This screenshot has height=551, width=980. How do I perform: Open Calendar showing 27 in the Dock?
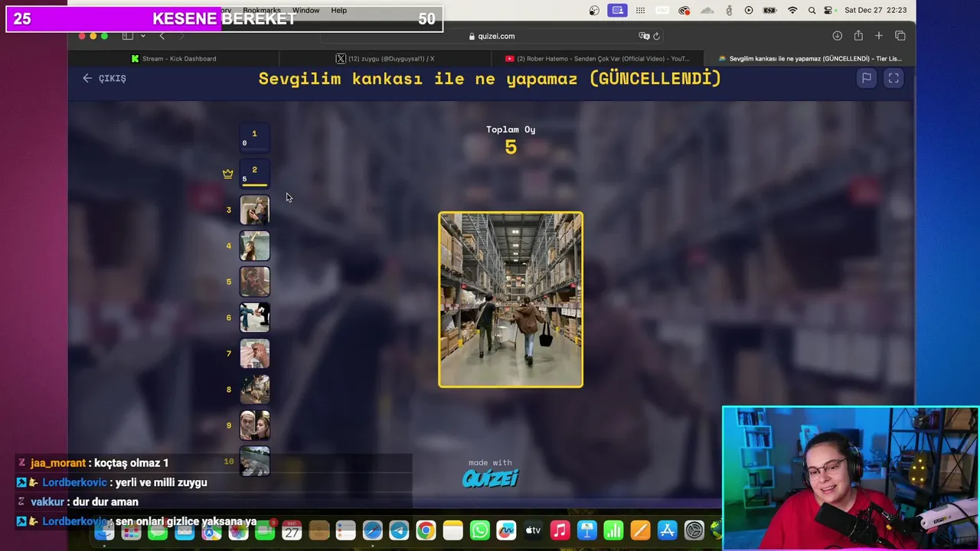pyautogui.click(x=292, y=530)
